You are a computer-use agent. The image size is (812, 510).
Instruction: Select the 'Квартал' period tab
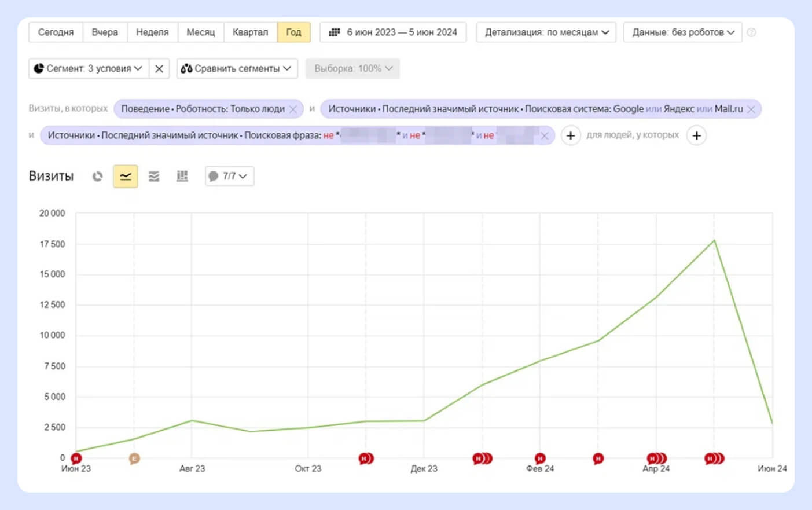[x=250, y=32]
